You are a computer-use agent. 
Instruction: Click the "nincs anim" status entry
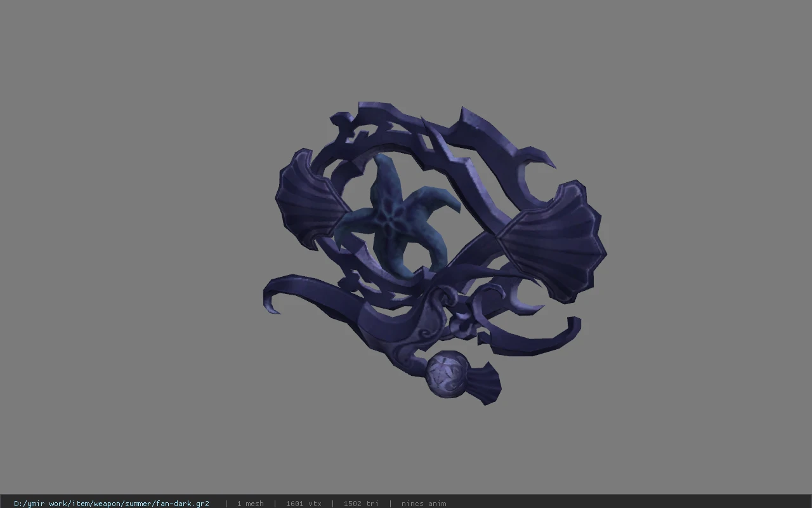tap(424, 504)
